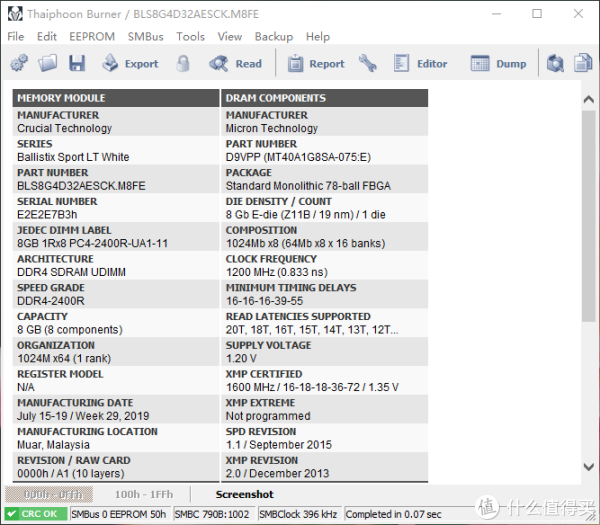
Task: Click the 0000h / A1 (10 layers) value
Action: pyautogui.click(x=71, y=473)
